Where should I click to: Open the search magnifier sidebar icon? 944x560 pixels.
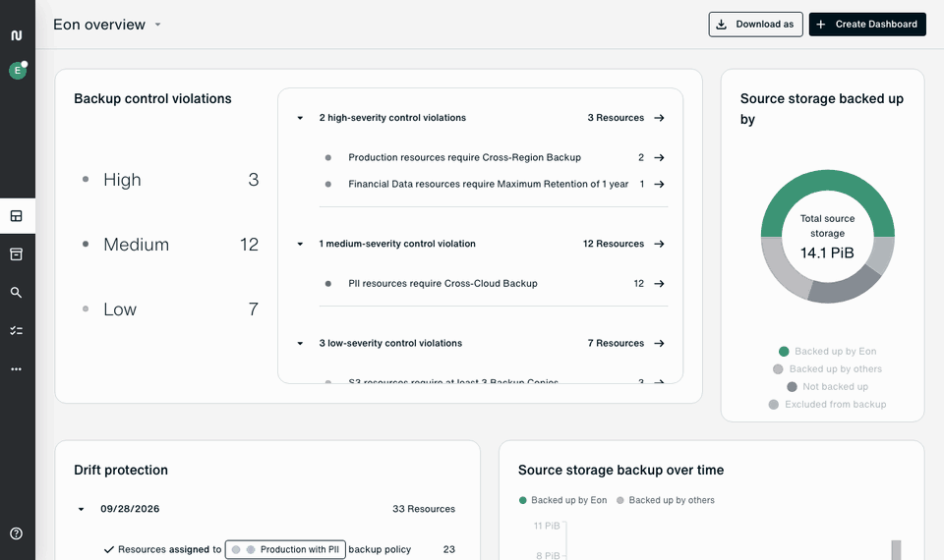17,293
